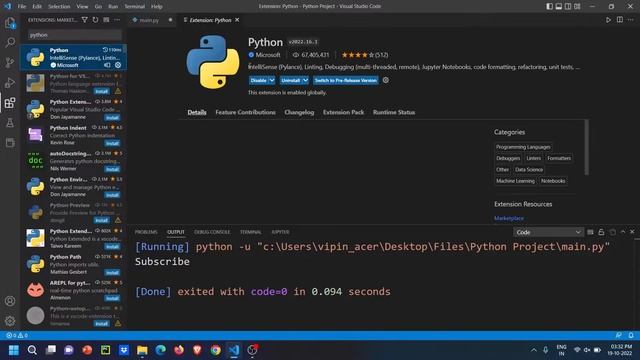Open the File menu
The image size is (640, 360).
point(22,6)
